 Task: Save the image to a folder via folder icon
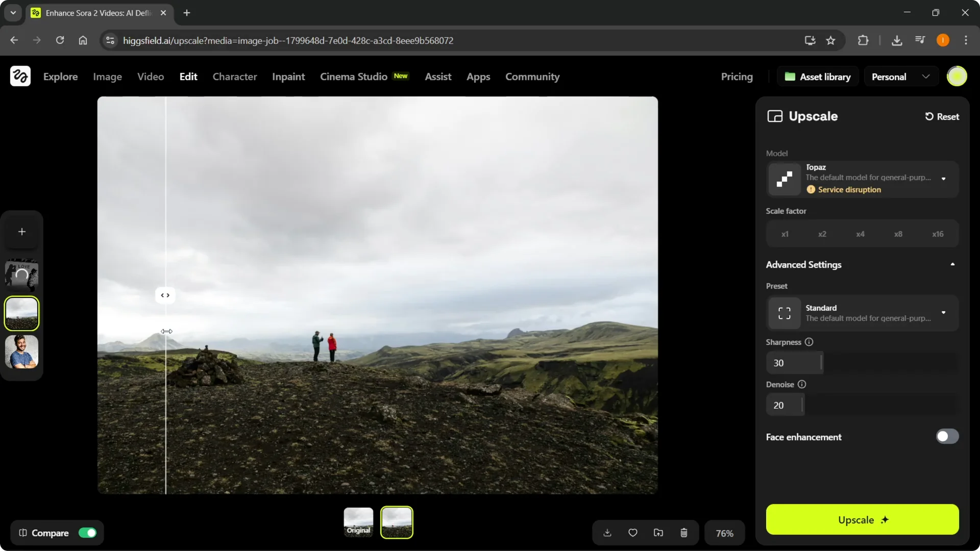658,533
